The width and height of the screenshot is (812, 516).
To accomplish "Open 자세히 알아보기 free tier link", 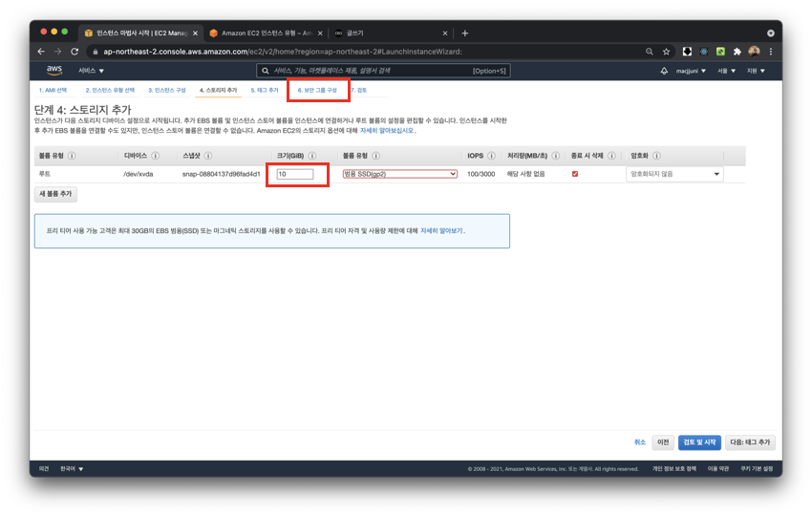I will click(442, 231).
